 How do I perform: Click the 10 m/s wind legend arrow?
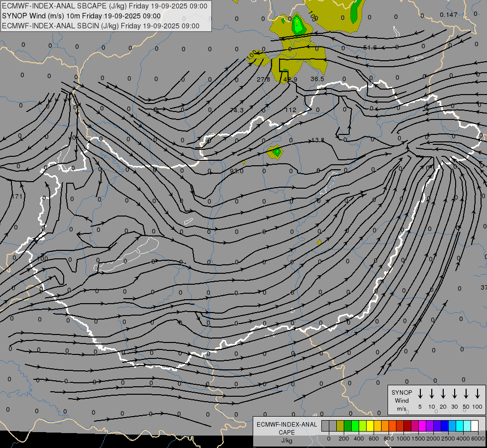tap(432, 394)
